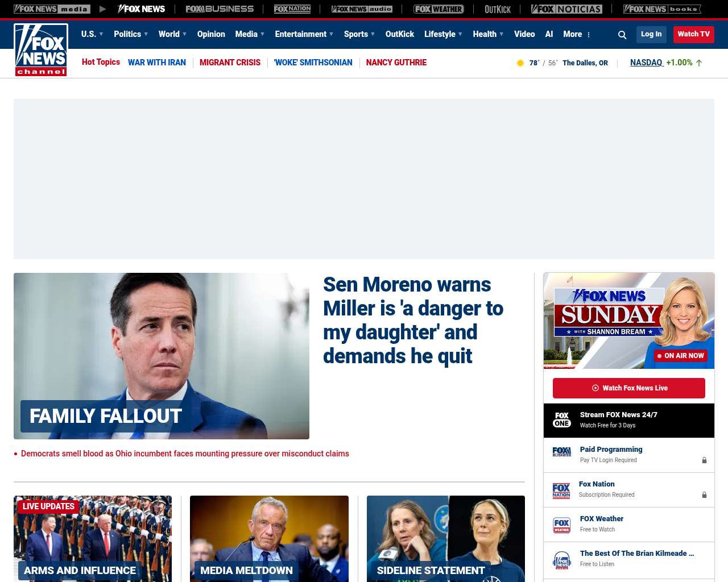Image resolution: width=728 pixels, height=582 pixels.
Task: Go to the Fox Business network logo
Action: click(x=220, y=9)
